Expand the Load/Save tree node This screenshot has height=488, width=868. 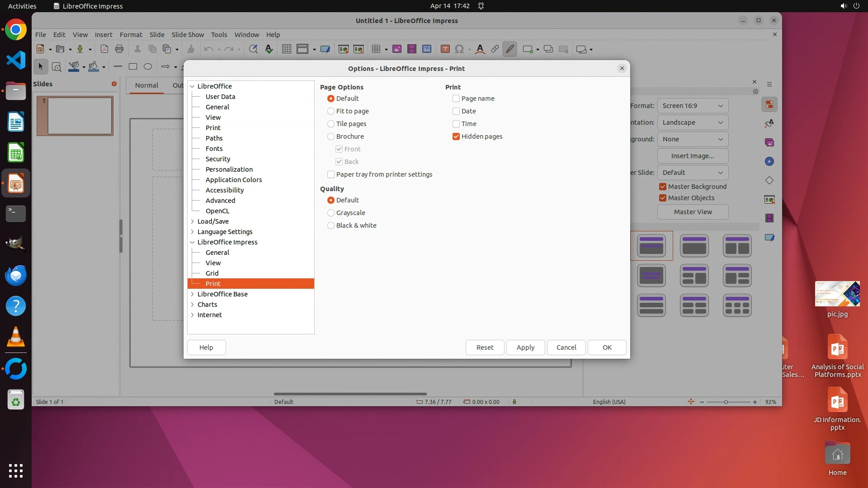pos(193,221)
